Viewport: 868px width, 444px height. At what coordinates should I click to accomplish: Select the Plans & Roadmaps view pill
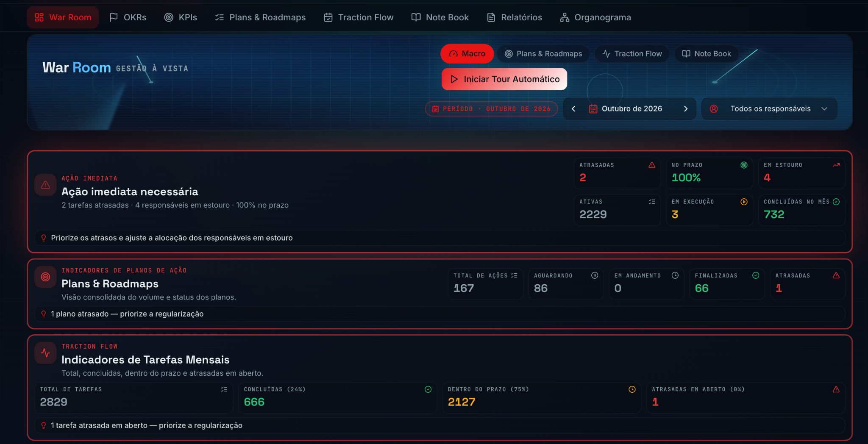(543, 54)
